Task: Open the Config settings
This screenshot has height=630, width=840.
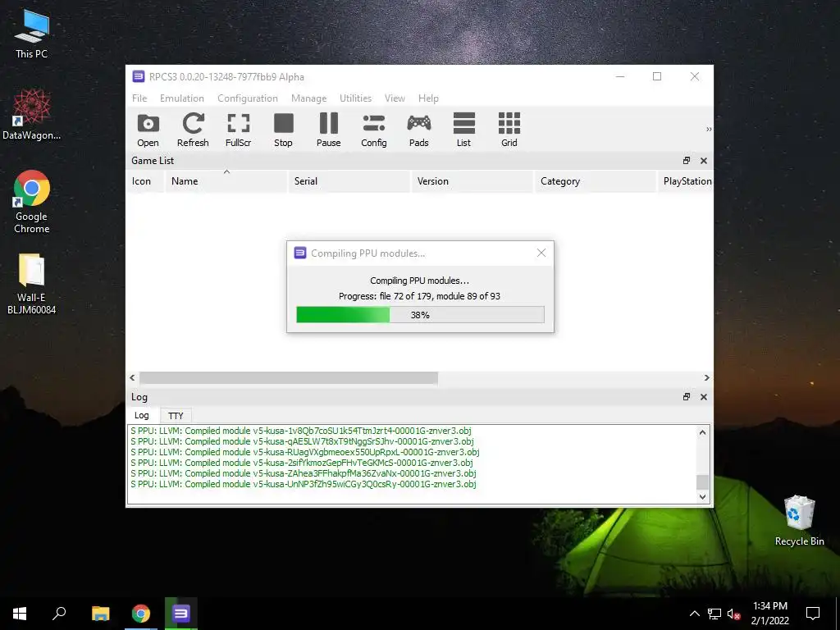Action: pos(373,130)
